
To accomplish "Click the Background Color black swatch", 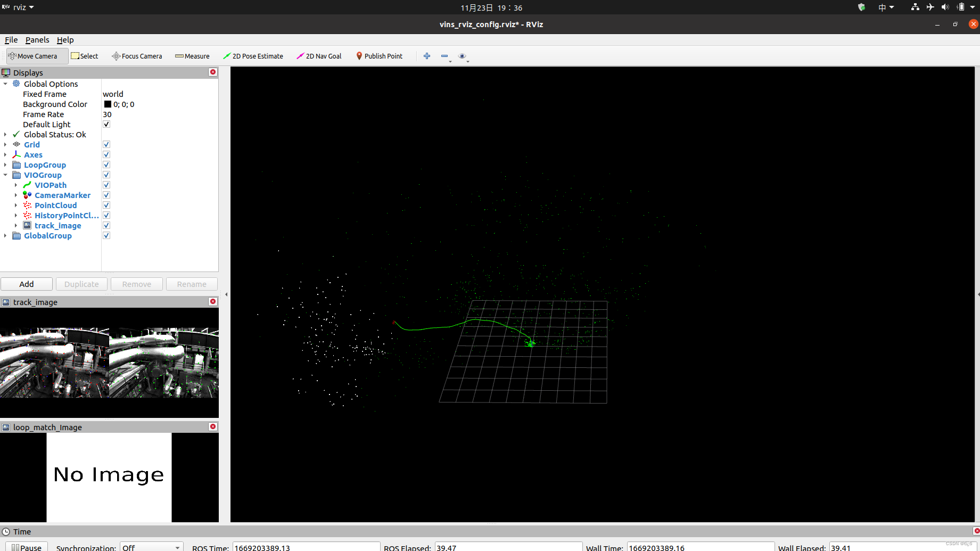I will coord(108,104).
